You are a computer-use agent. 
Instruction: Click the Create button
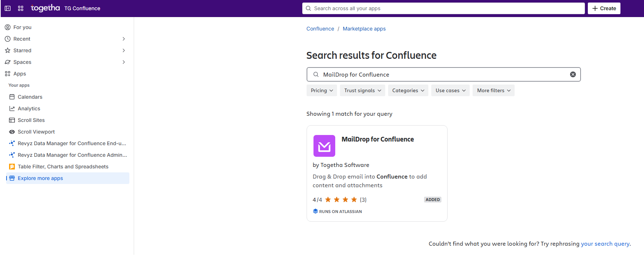(x=604, y=8)
